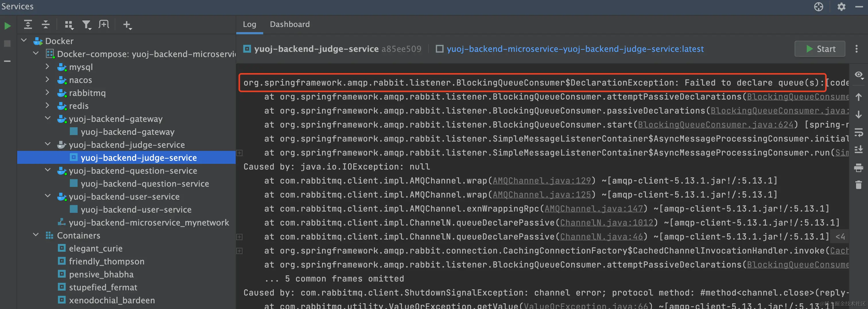Open AMQChannel.java:147 source link
The width and height of the screenshot is (868, 309).
[x=594, y=209]
